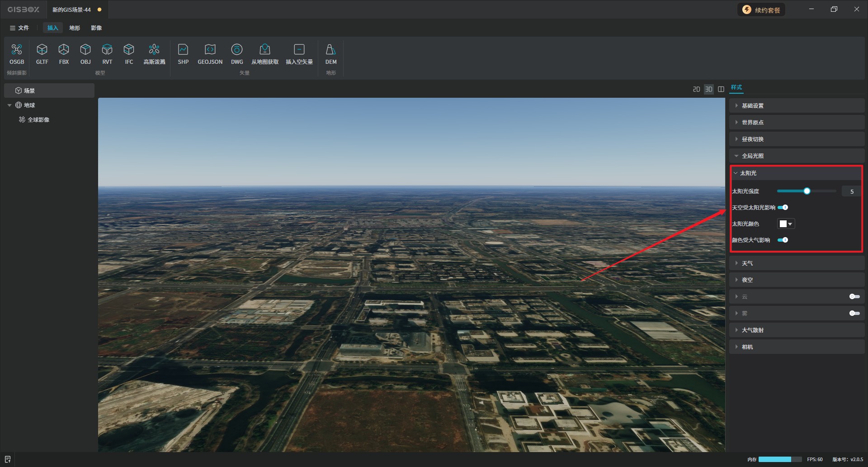Collapse the 地球 tree node
Viewport: 868px width, 467px height.
(x=9, y=105)
